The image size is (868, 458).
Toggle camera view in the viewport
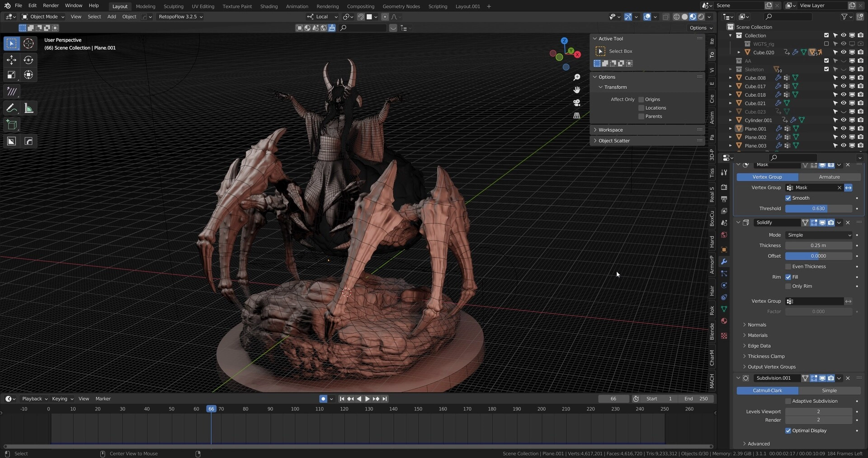[577, 103]
